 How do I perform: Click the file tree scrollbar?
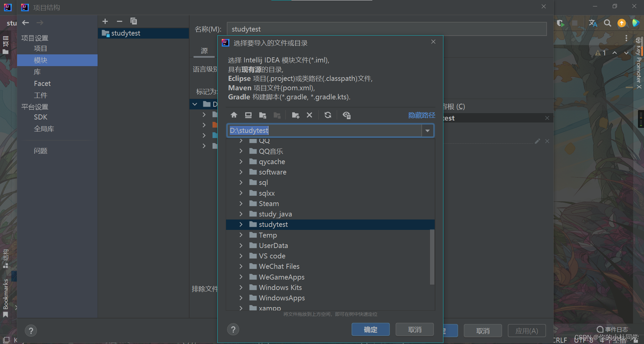point(432,257)
